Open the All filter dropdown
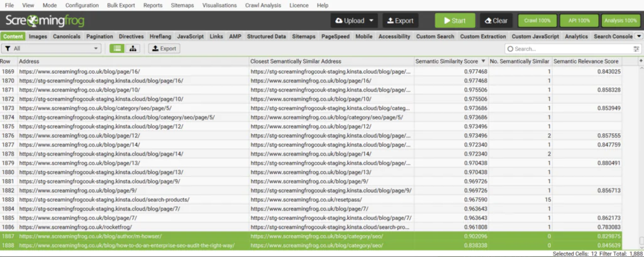Screen dimensions: 644x257 click(52, 48)
